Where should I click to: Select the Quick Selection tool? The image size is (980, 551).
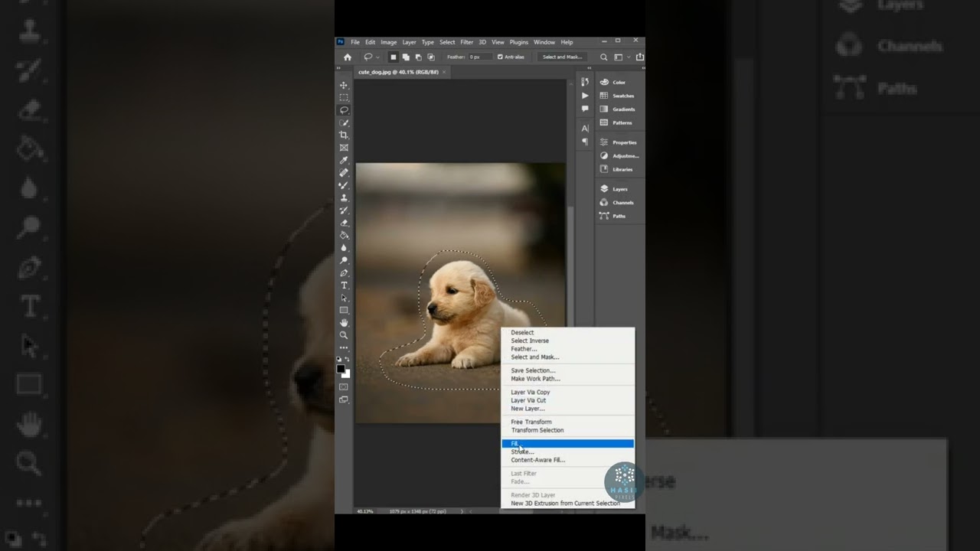(344, 122)
